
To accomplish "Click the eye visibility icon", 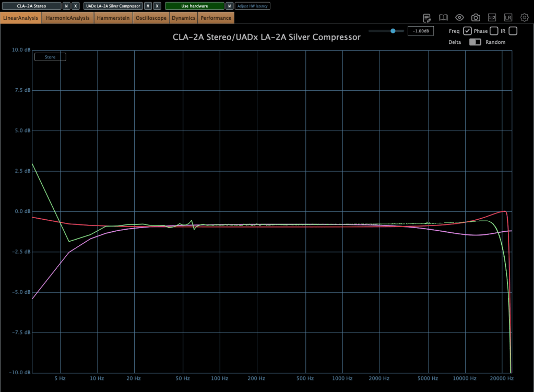I will click(x=459, y=18).
